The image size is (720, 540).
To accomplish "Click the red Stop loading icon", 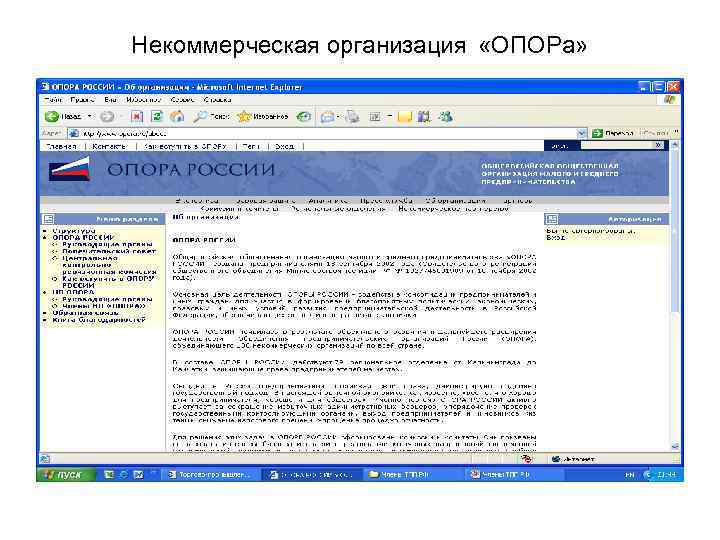I will click(x=137, y=117).
